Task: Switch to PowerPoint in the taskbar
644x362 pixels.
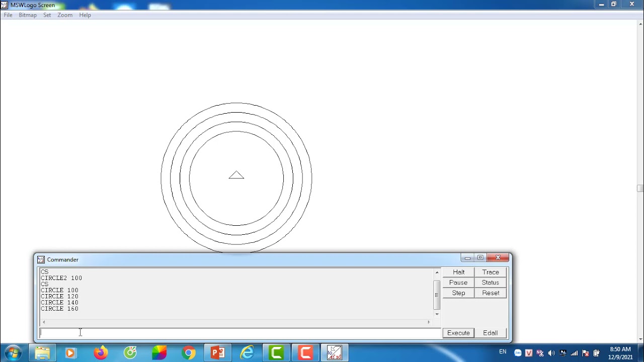Action: point(218,353)
